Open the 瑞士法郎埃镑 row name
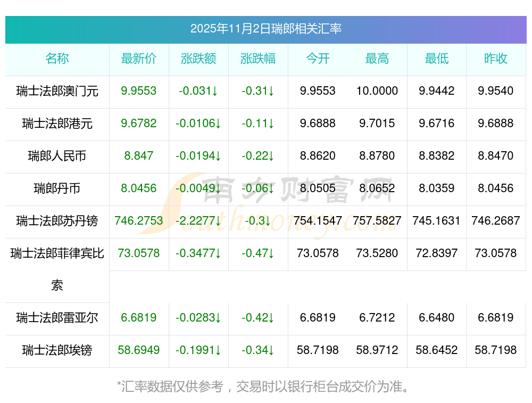532x403 pixels. [57, 350]
